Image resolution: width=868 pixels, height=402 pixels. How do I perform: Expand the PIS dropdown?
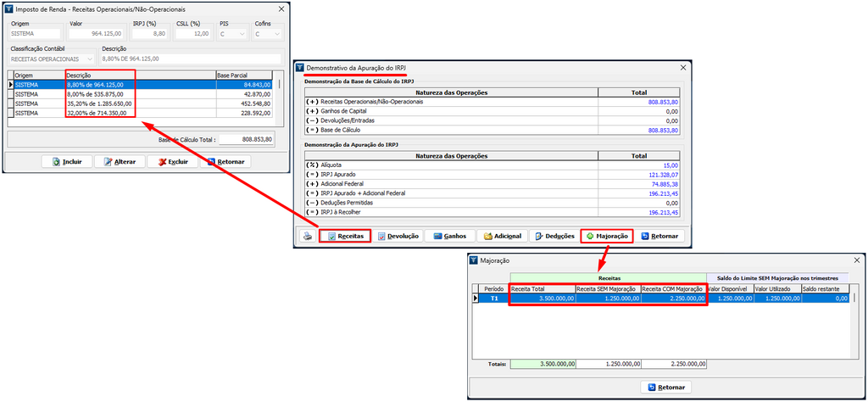pyautogui.click(x=242, y=34)
